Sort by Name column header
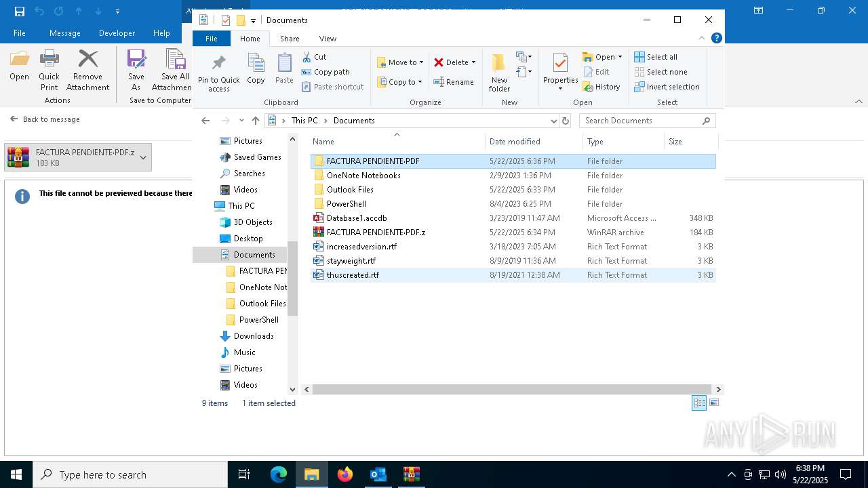This screenshot has height=488, width=868. tap(397, 142)
